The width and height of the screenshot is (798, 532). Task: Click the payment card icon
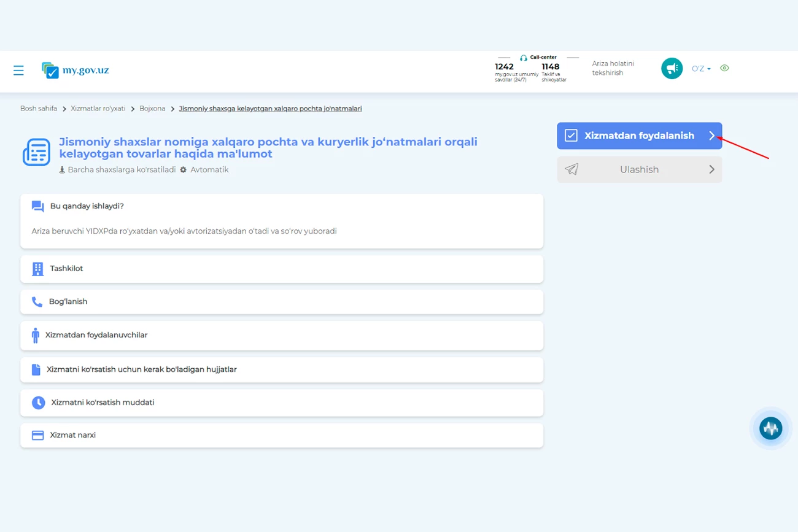coord(37,435)
